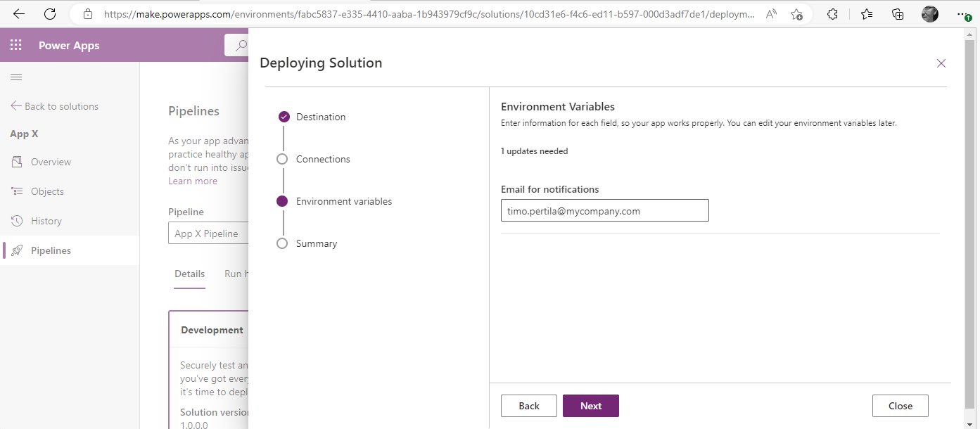Close the Deploying Solution panel with X
Screen dimensions: 980x429
point(941,63)
